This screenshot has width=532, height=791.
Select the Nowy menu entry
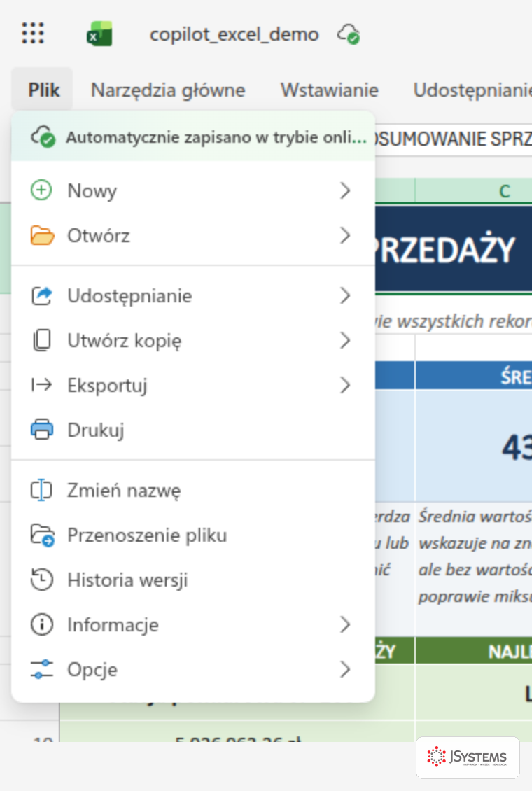(x=193, y=190)
